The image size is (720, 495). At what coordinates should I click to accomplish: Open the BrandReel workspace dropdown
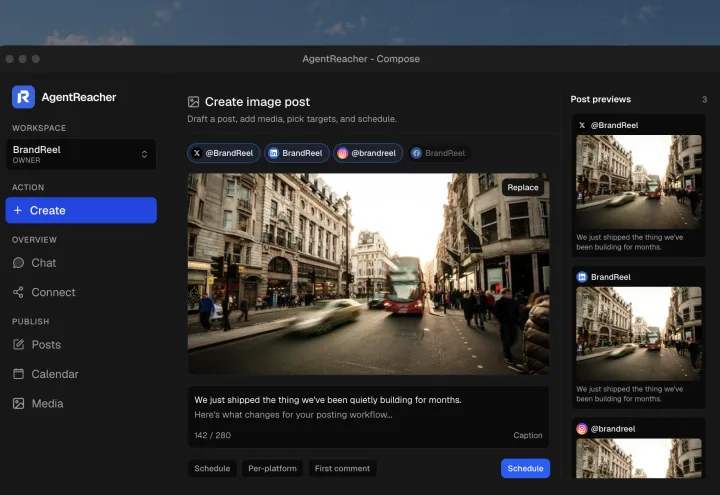(81, 154)
